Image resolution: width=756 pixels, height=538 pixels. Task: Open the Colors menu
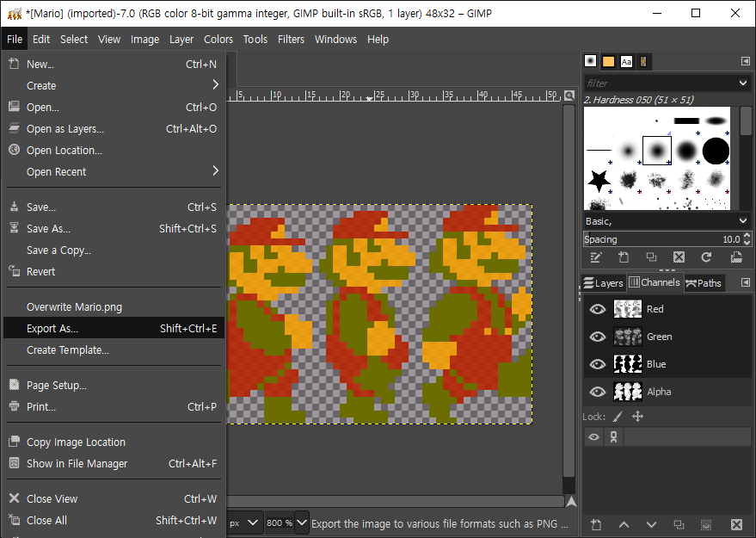[x=218, y=39]
